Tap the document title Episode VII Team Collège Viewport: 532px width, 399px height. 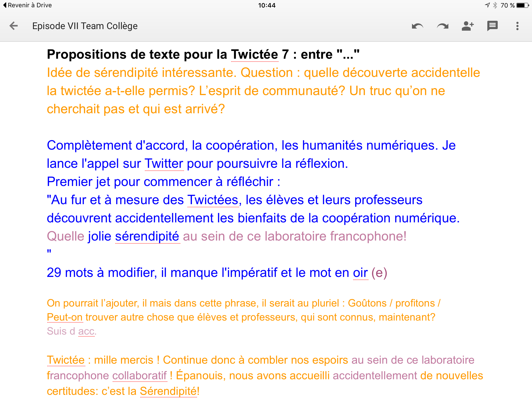(x=85, y=26)
